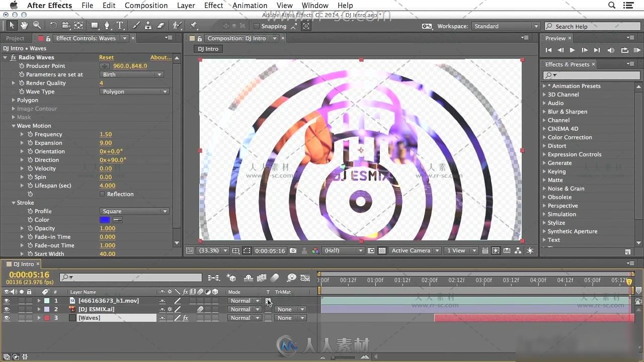Enable the Snapping checkbox

[256, 26]
